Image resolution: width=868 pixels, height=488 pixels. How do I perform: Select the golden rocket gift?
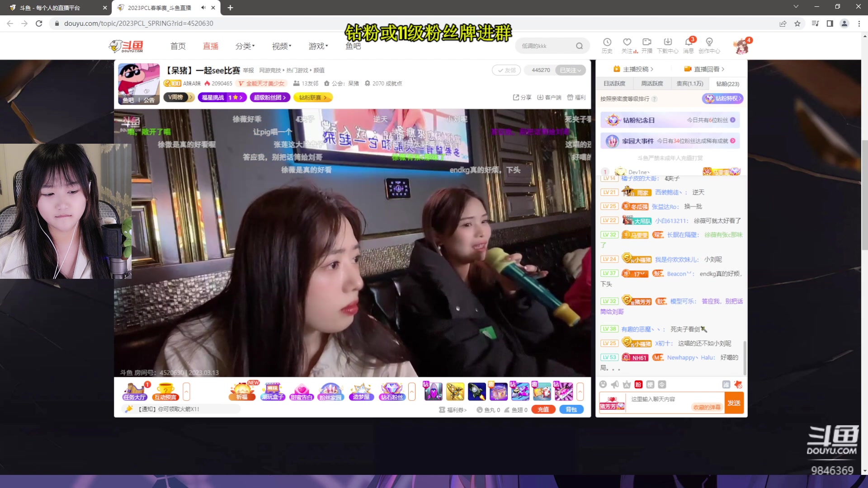(455, 391)
